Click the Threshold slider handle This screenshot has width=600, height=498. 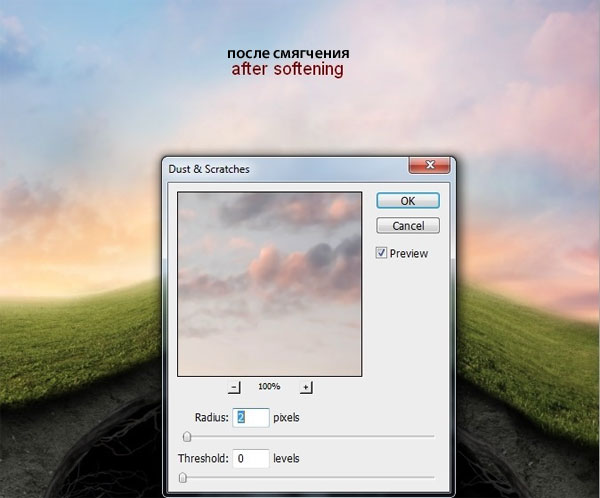(183, 477)
